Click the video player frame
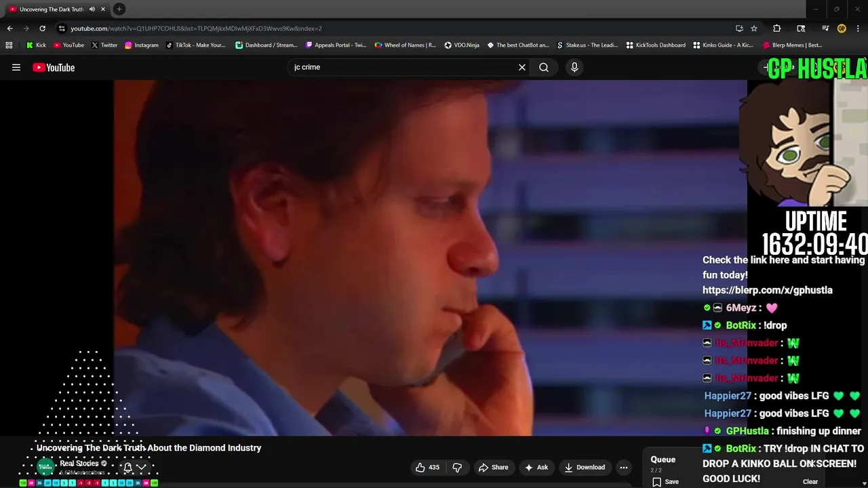 [x=431, y=258]
